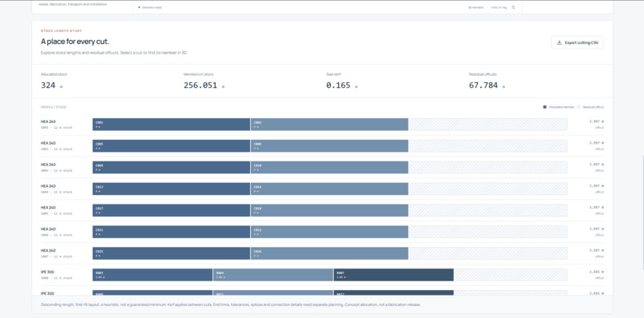Click the Members in stock value 256.051
Image resolution: width=644 pixels, height=318 pixels.
[200, 85]
